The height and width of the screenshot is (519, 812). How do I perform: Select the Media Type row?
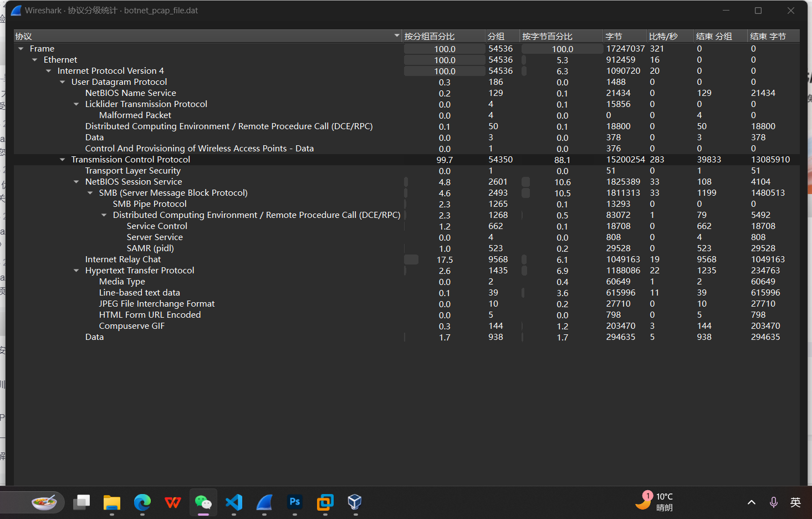(x=407, y=282)
